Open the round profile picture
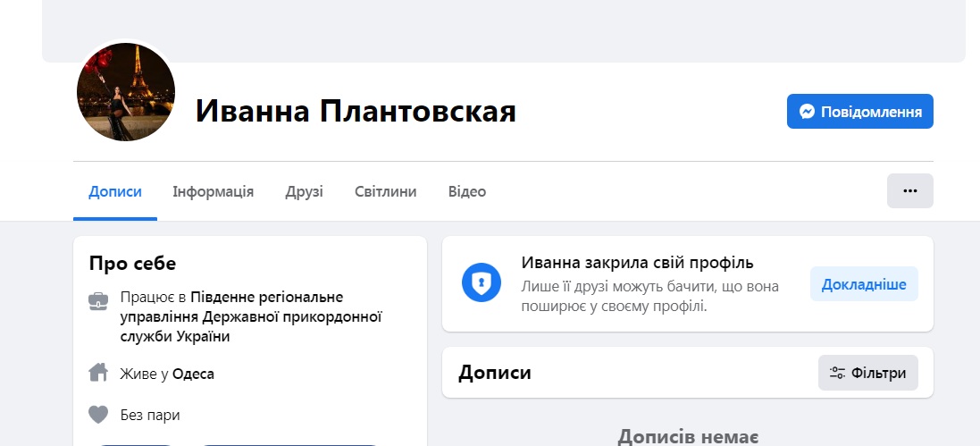The image size is (980, 446). pyautogui.click(x=125, y=92)
